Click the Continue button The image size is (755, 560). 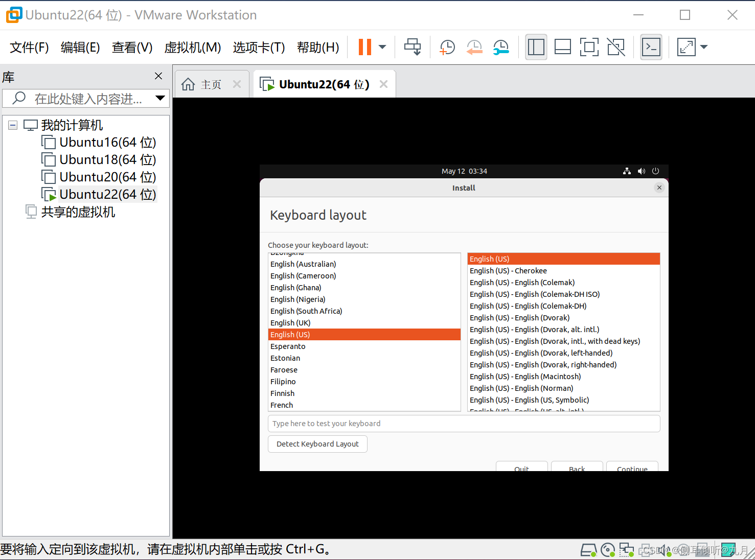pos(632,466)
